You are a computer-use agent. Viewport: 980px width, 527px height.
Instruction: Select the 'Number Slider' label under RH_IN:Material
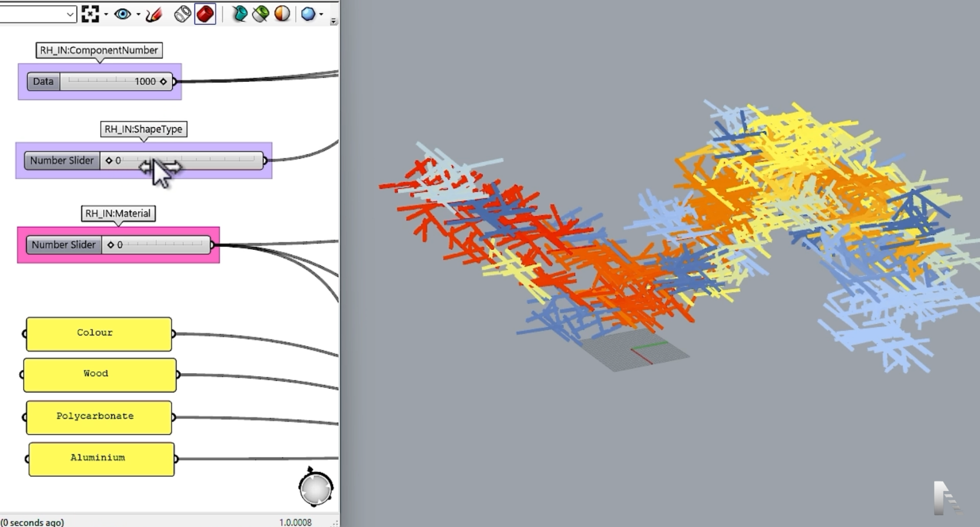pyautogui.click(x=64, y=245)
